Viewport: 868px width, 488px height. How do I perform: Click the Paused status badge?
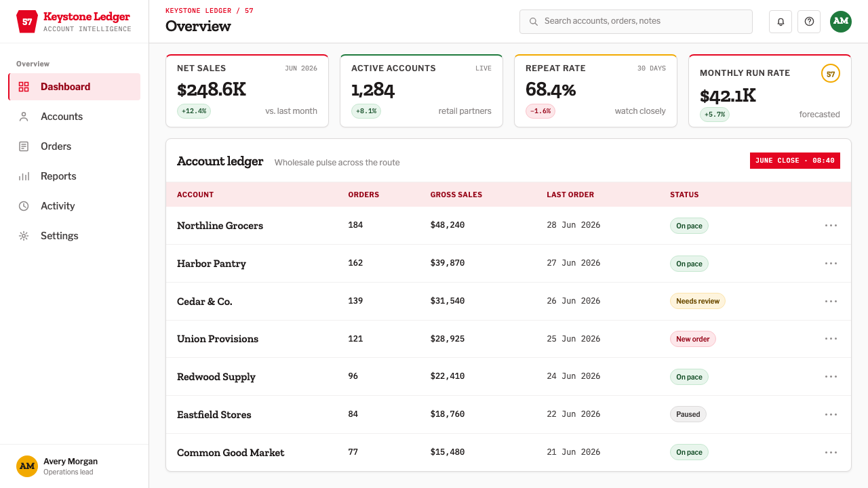[688, 414]
